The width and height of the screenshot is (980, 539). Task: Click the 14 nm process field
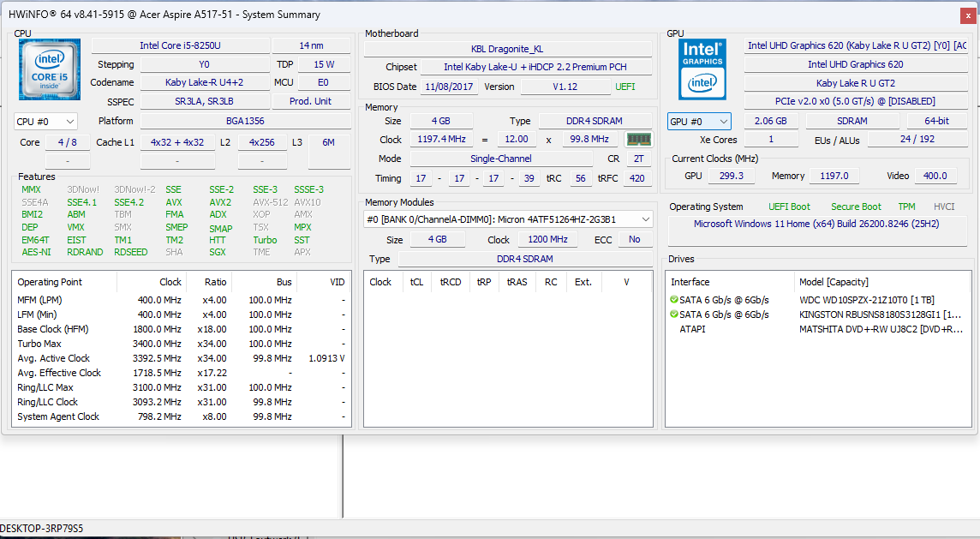[311, 45]
